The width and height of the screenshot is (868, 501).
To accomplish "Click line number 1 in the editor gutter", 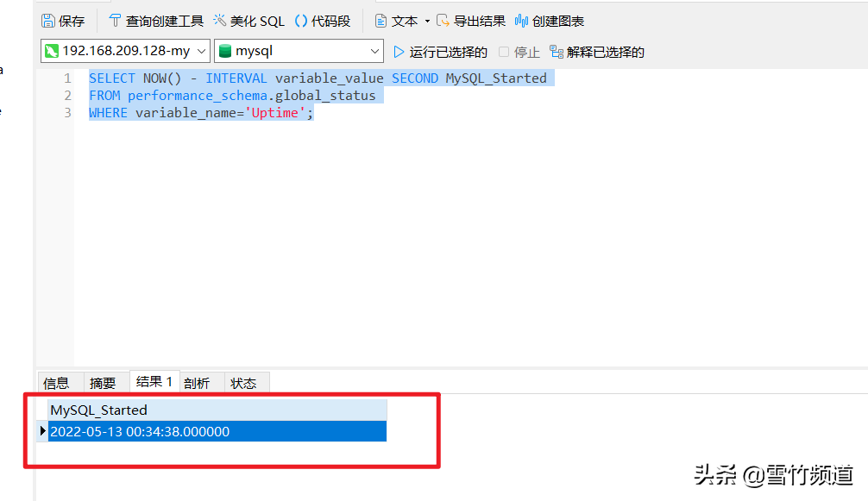I will coord(67,78).
